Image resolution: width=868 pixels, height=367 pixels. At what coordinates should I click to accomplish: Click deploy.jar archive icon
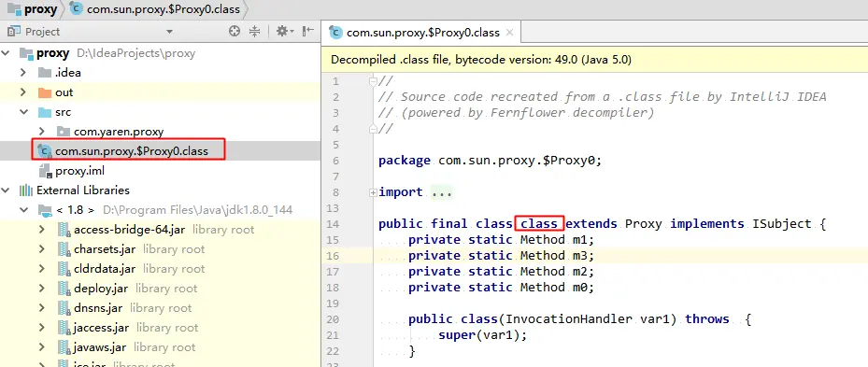[64, 289]
